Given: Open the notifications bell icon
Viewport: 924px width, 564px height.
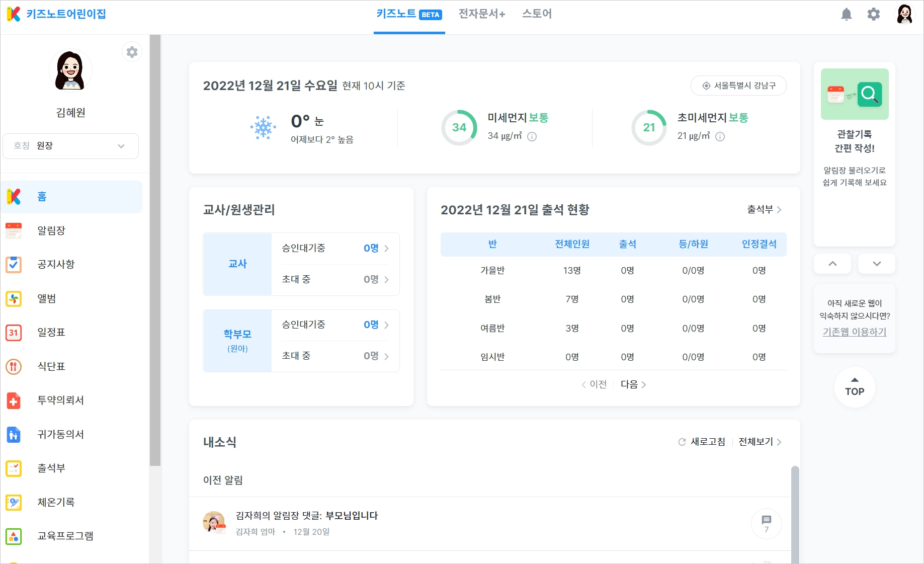Looking at the screenshot, I should pos(847,14).
